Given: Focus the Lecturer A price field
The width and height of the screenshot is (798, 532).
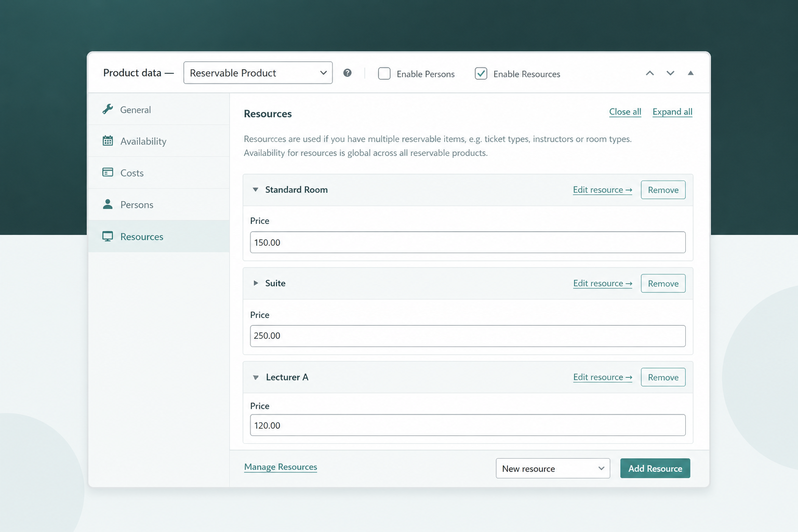Looking at the screenshot, I should (468, 425).
